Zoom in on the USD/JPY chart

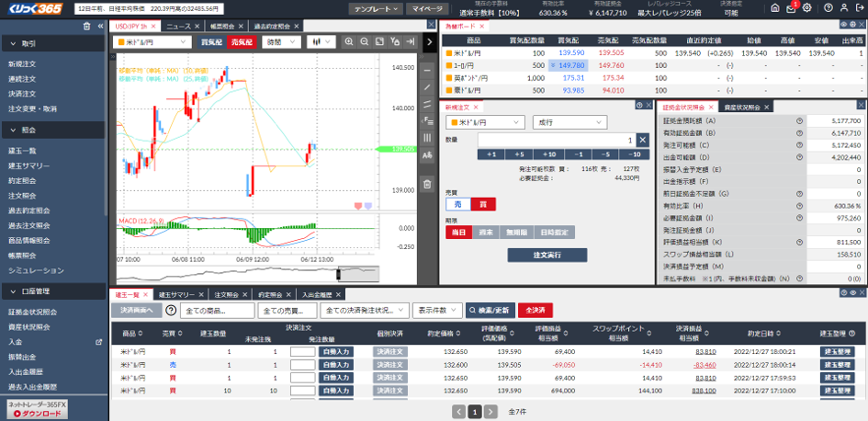[349, 41]
